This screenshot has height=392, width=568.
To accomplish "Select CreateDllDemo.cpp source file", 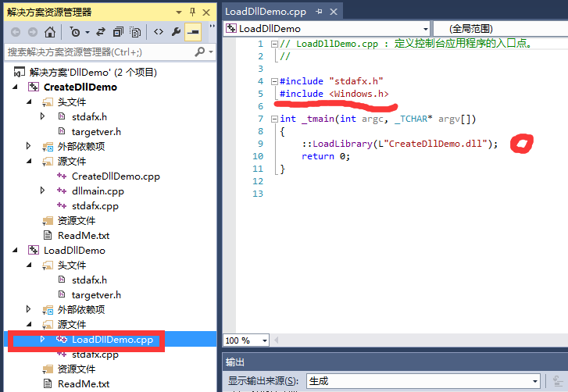I will click(x=116, y=176).
